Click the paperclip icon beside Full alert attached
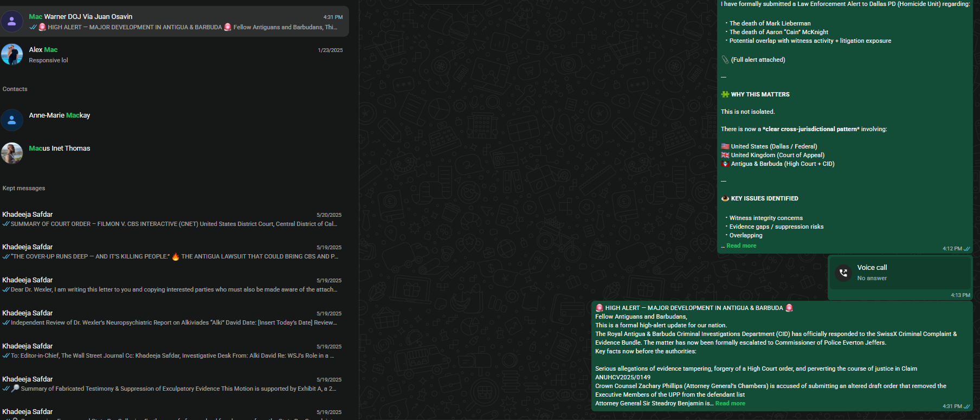Viewport: 980px width, 420px height. coord(725,60)
